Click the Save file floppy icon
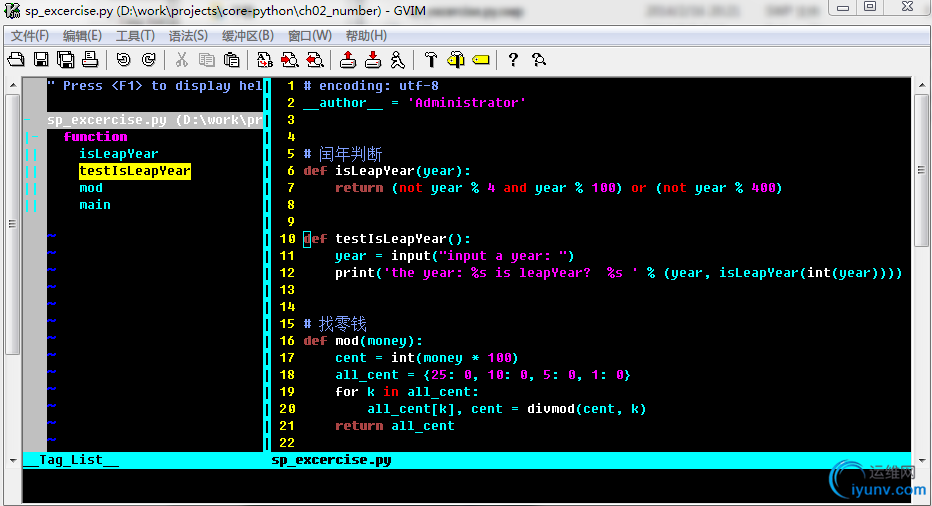This screenshot has width=932, height=506. (41, 59)
